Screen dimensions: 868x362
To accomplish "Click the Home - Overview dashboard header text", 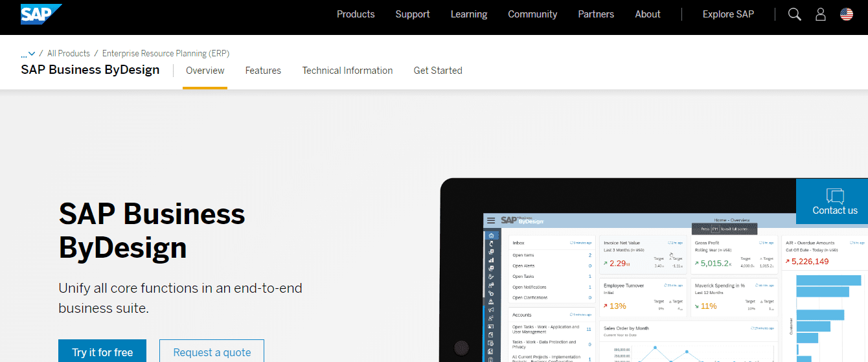I will [x=731, y=220].
